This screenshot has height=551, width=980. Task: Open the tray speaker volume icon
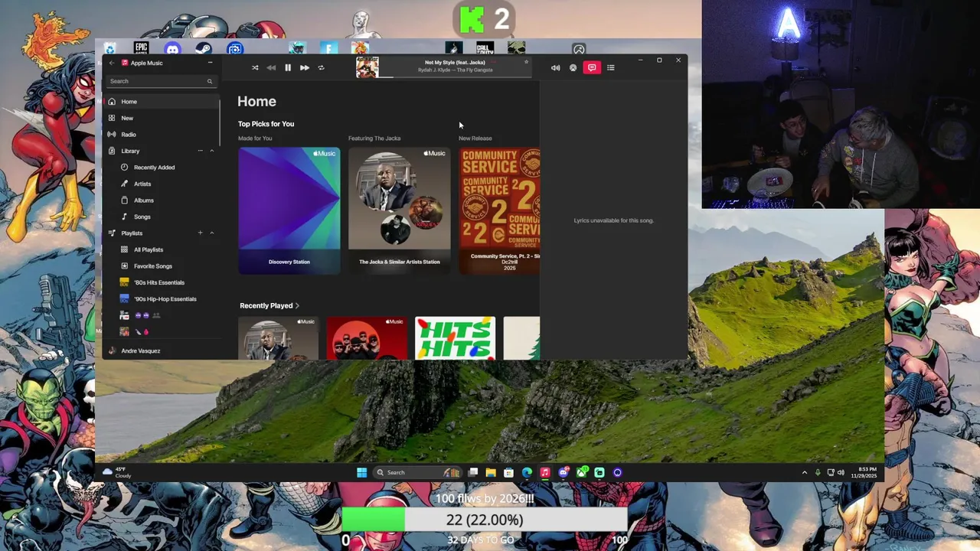pos(841,472)
